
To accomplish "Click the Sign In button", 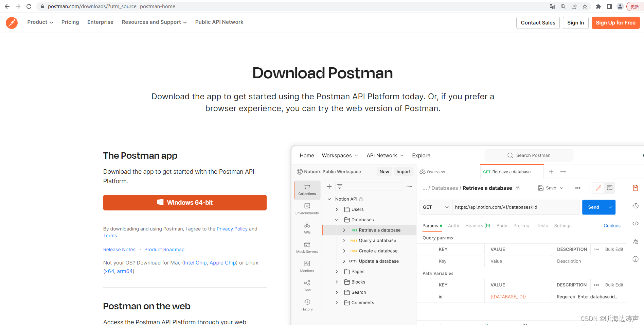I will [576, 23].
